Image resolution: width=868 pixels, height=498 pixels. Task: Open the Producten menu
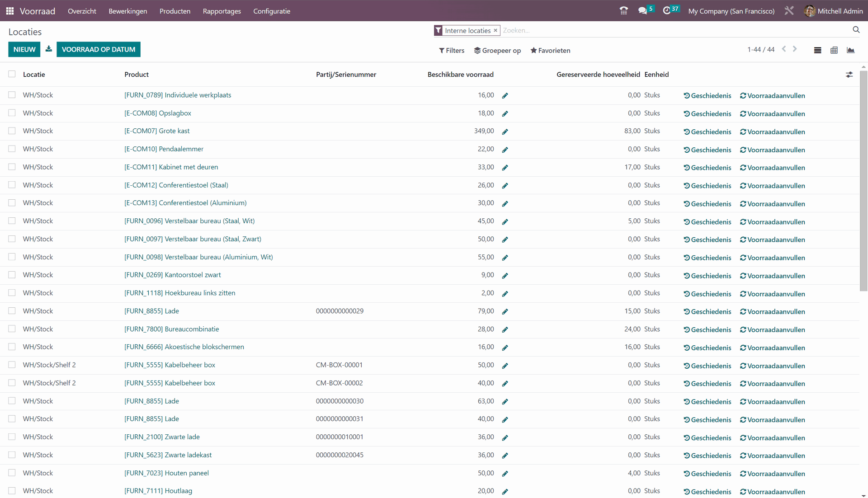pyautogui.click(x=175, y=11)
